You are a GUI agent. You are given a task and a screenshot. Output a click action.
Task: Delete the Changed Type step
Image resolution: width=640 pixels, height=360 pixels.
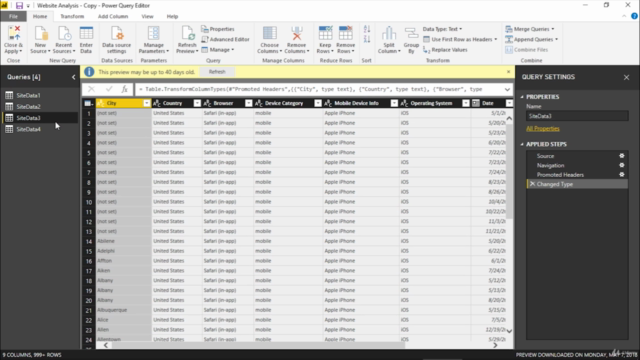click(x=532, y=184)
